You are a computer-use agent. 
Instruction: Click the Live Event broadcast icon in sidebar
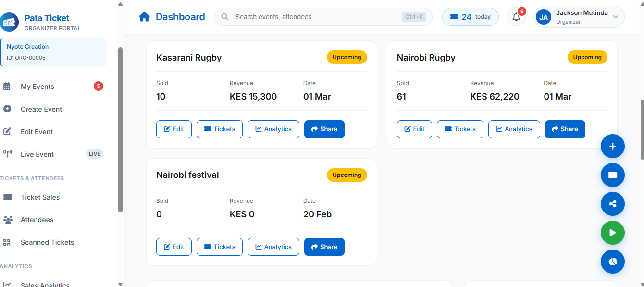7,154
